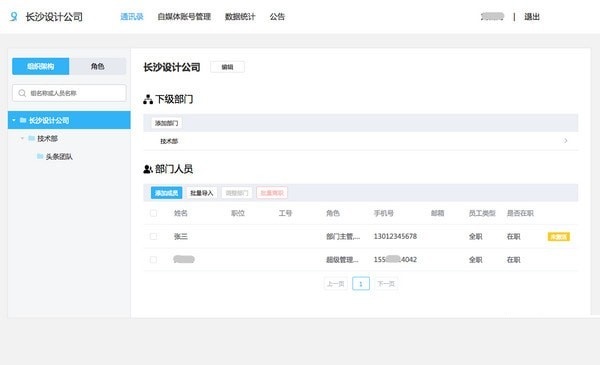Click the 批量导入 button
The width and height of the screenshot is (600, 365).
[x=202, y=193]
